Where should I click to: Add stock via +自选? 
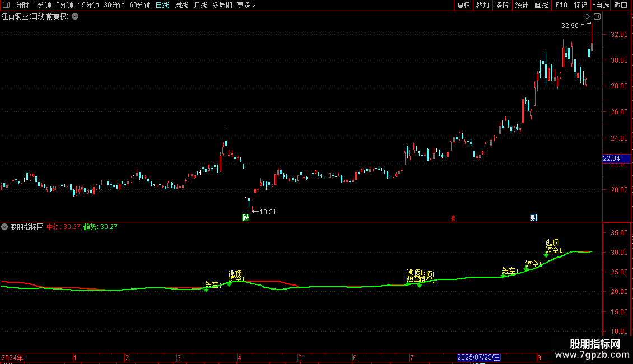(601, 5)
